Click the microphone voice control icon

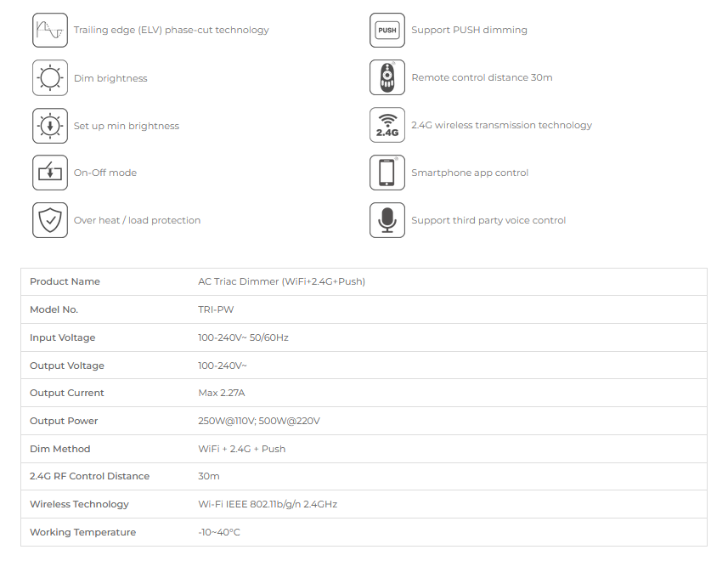tap(387, 220)
